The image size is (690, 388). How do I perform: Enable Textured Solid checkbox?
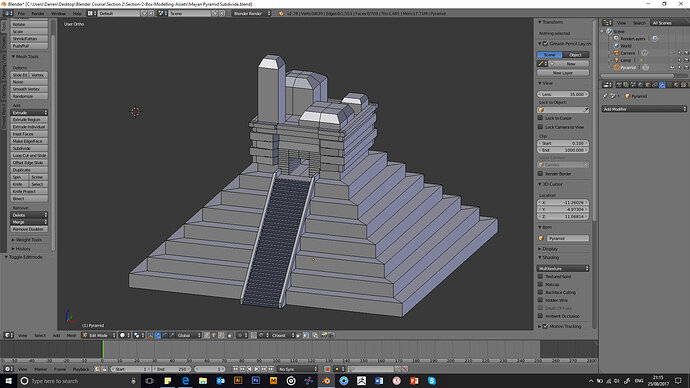pos(540,276)
